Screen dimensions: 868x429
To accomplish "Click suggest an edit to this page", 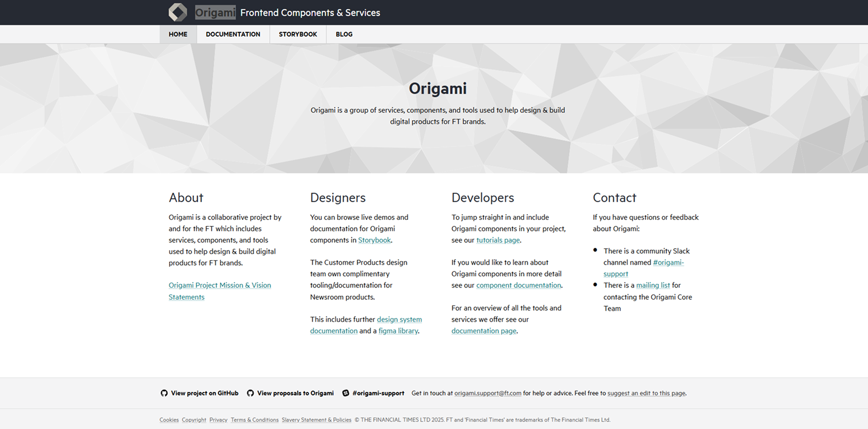I will pos(646,393).
